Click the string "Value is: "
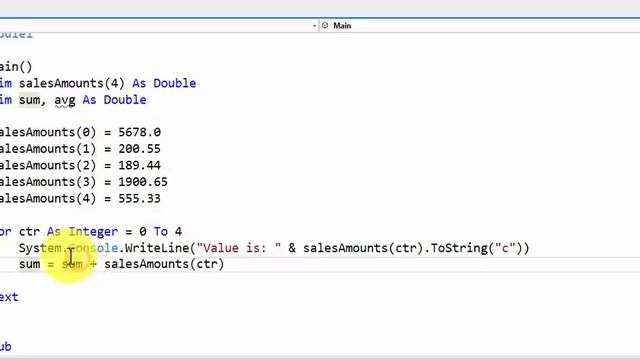 (x=239, y=248)
